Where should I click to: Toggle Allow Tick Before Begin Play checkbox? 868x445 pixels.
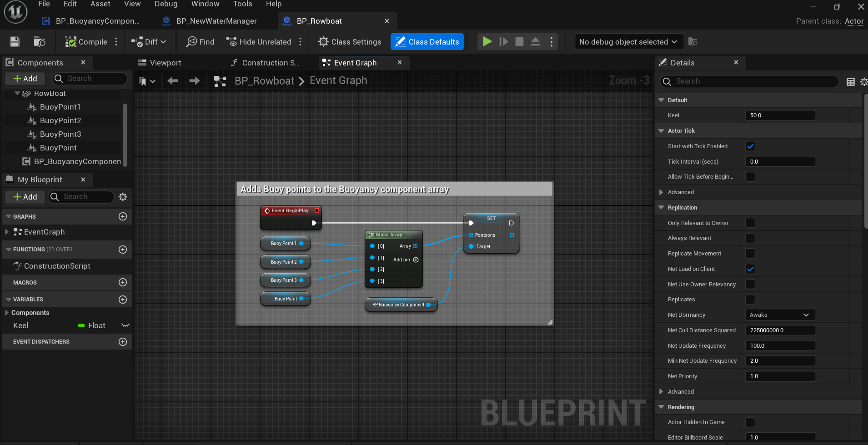pyautogui.click(x=750, y=177)
